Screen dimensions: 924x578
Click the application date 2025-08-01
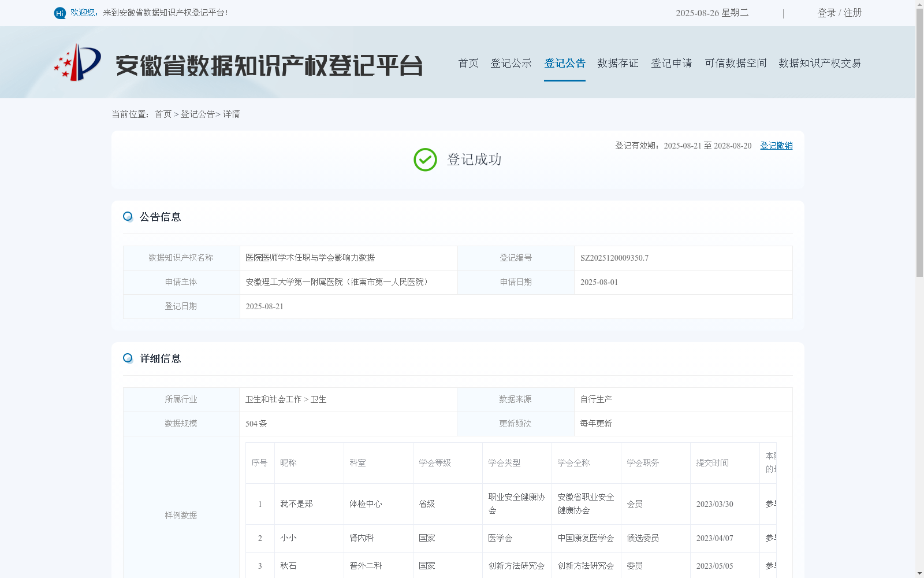pyautogui.click(x=599, y=282)
